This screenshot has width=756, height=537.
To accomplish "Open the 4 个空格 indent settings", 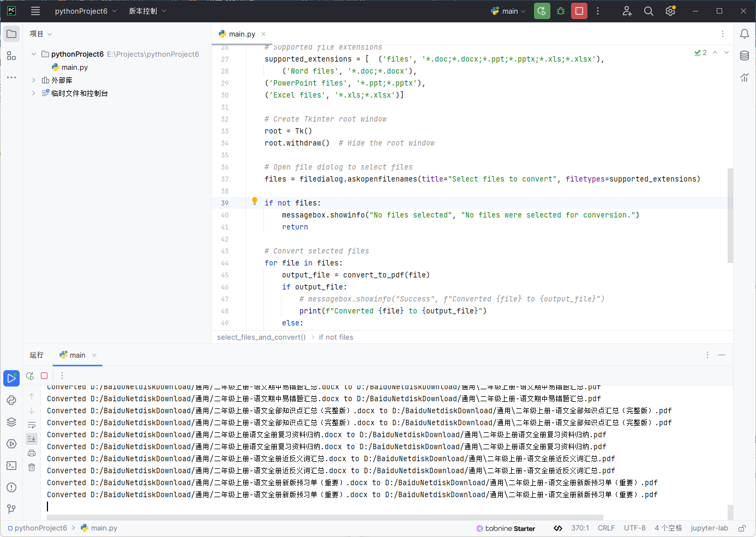I will [668, 528].
